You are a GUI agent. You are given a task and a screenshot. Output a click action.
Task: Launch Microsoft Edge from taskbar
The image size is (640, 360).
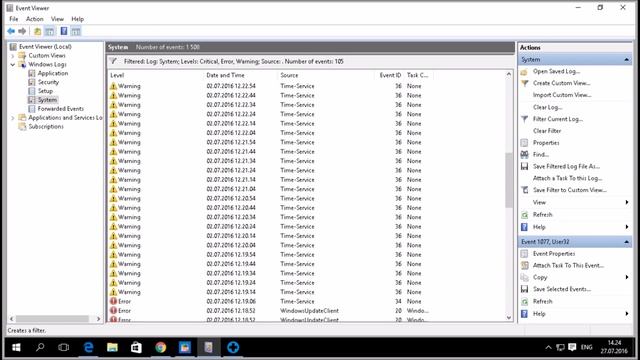click(88, 347)
